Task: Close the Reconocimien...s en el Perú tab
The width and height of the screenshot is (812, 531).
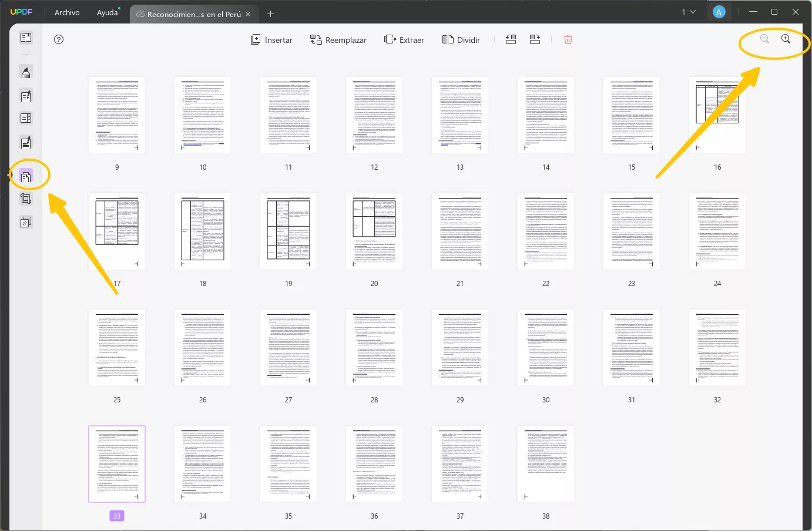Action: click(x=248, y=14)
